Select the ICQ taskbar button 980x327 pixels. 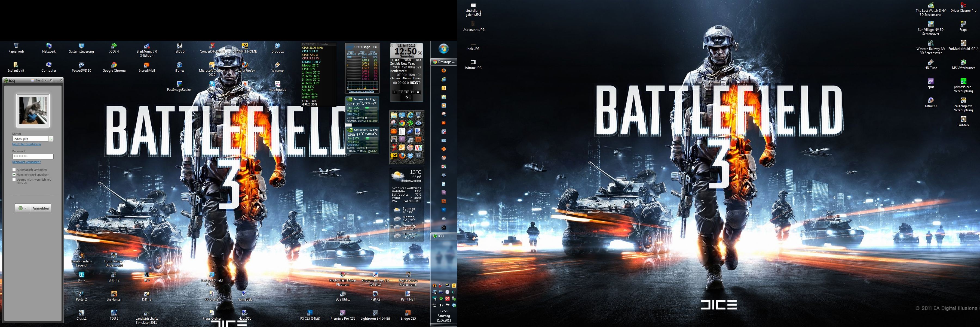point(444,236)
